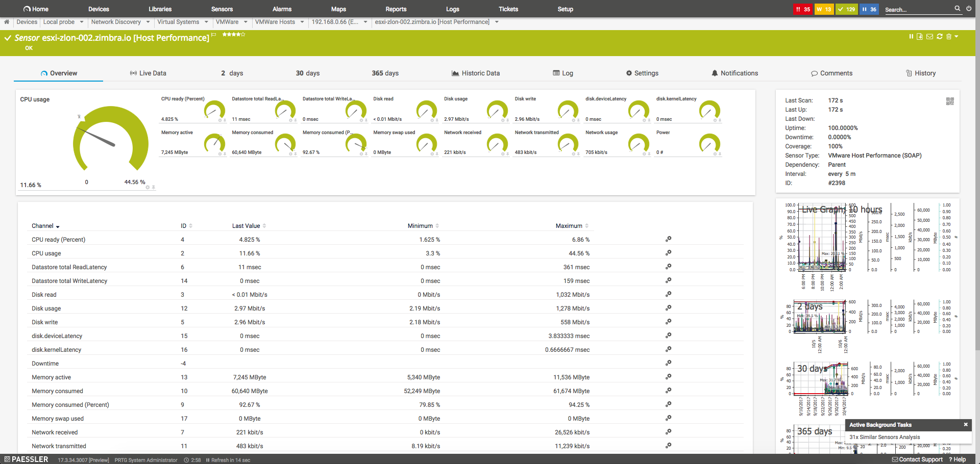Click the search magnifier icon
This screenshot has height=464, width=980.
pos(958,9)
